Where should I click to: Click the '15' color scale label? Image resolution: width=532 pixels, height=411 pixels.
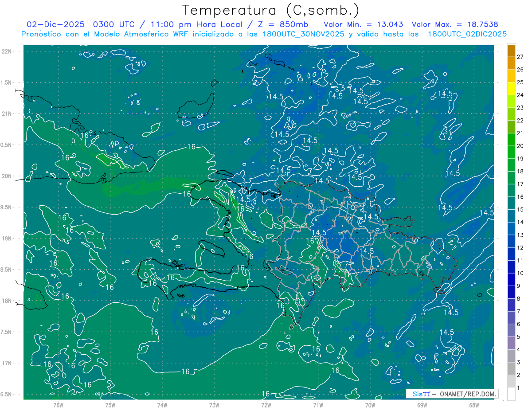pyautogui.click(x=520, y=210)
